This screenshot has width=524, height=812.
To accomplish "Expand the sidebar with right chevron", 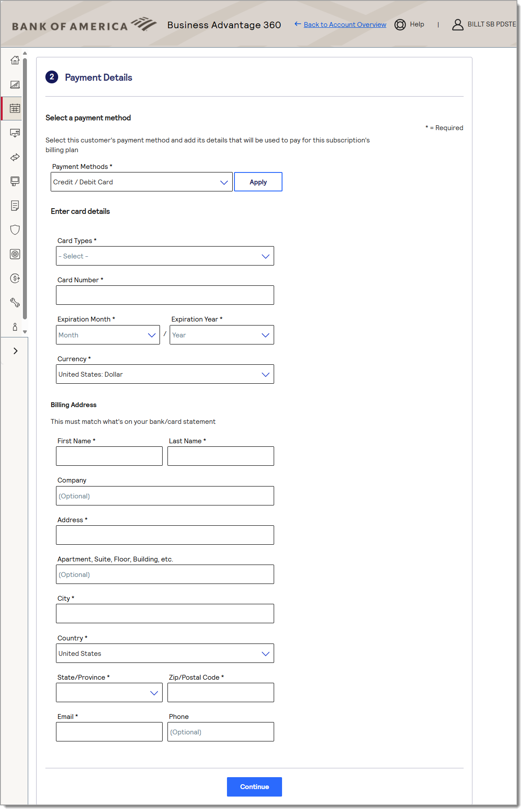I will [15, 351].
